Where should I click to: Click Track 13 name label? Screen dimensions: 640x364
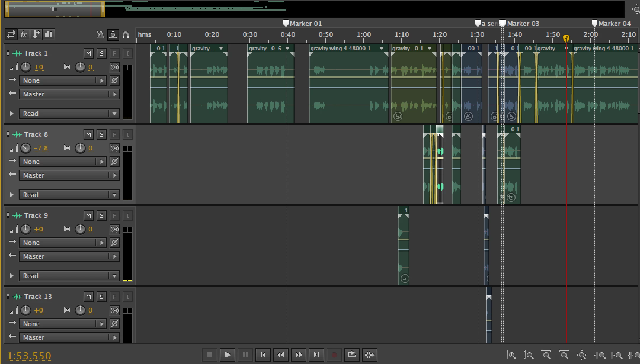click(x=38, y=297)
